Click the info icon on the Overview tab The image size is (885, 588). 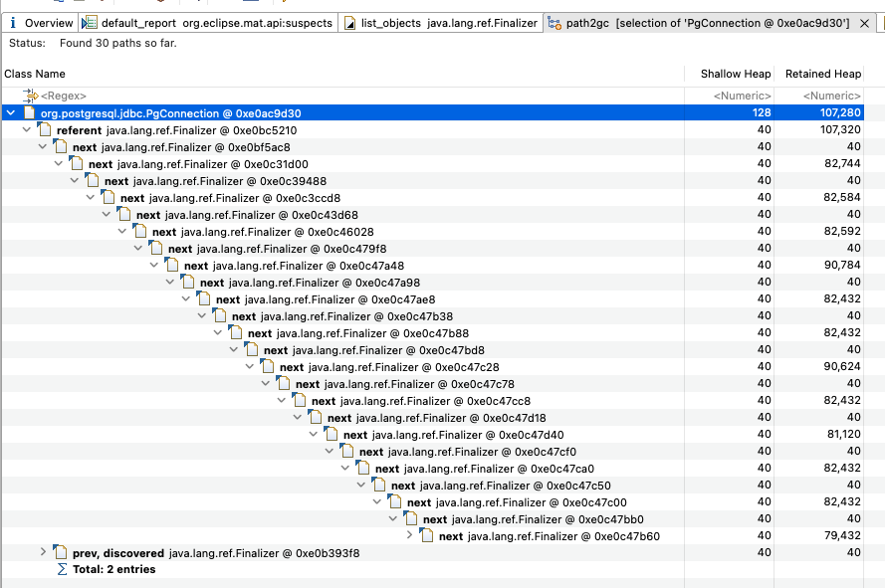(11, 22)
